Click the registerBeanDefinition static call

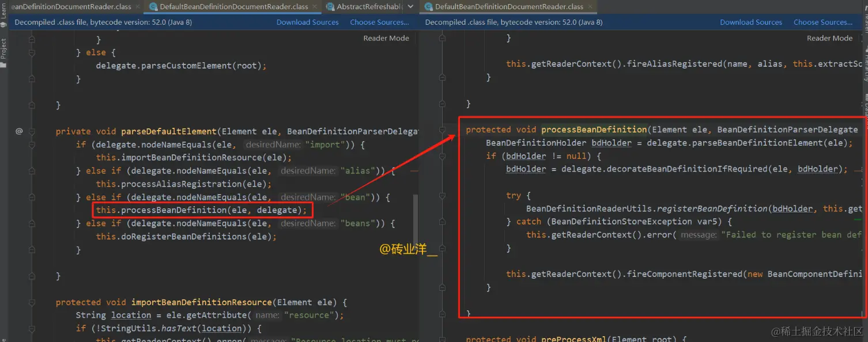tap(712, 208)
